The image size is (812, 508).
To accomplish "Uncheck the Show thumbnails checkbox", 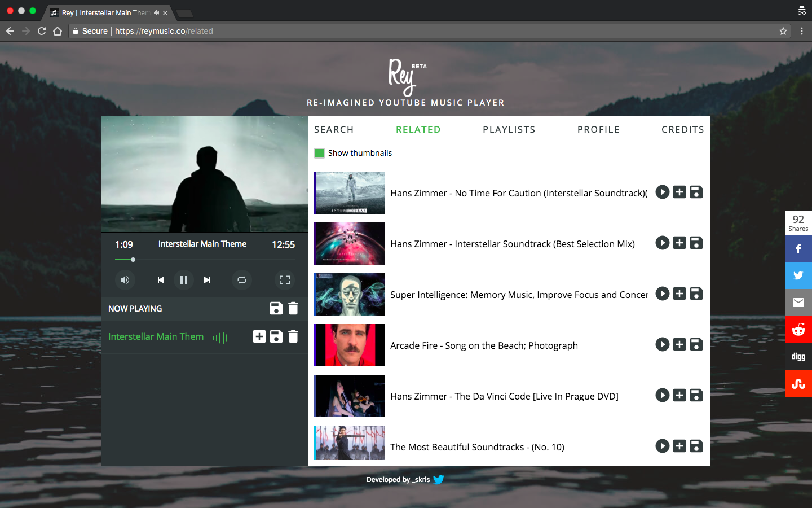I will point(320,153).
